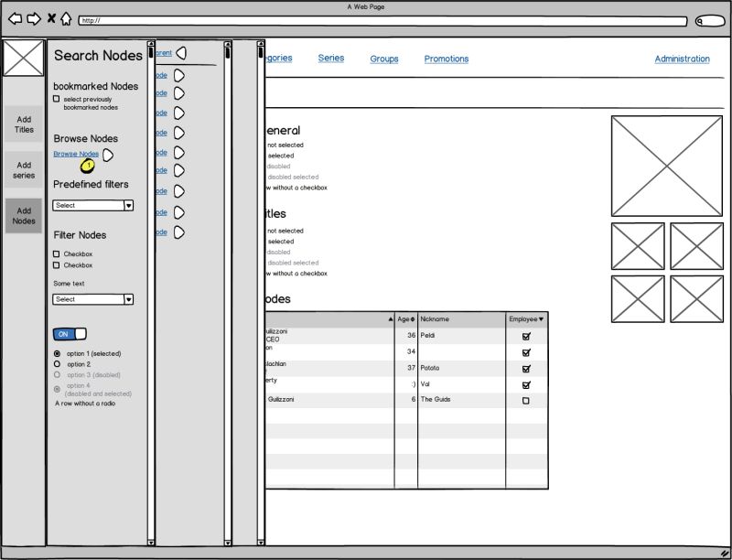Open the Promotions navigation link
This screenshot has height=560, width=732.
[x=447, y=59]
